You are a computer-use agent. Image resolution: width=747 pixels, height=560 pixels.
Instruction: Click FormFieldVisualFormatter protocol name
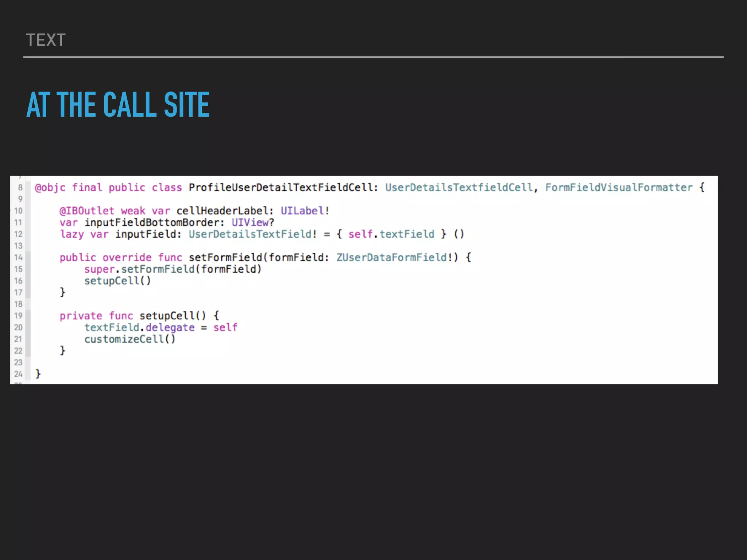[x=619, y=188]
